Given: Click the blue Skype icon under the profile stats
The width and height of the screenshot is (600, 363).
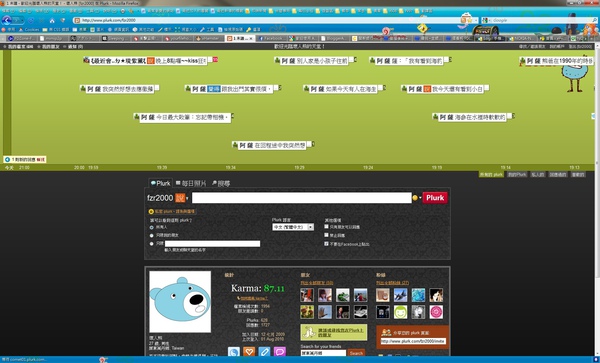Looking at the screenshot, I should [234, 352].
